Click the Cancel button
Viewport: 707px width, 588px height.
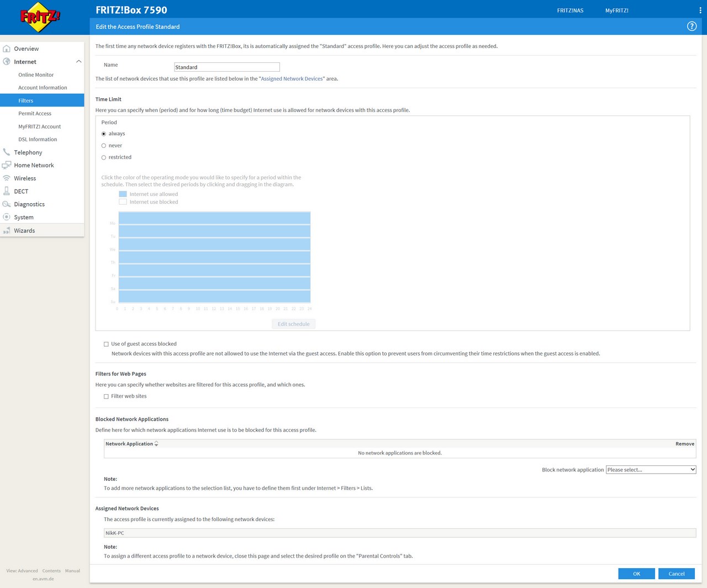[x=677, y=574]
